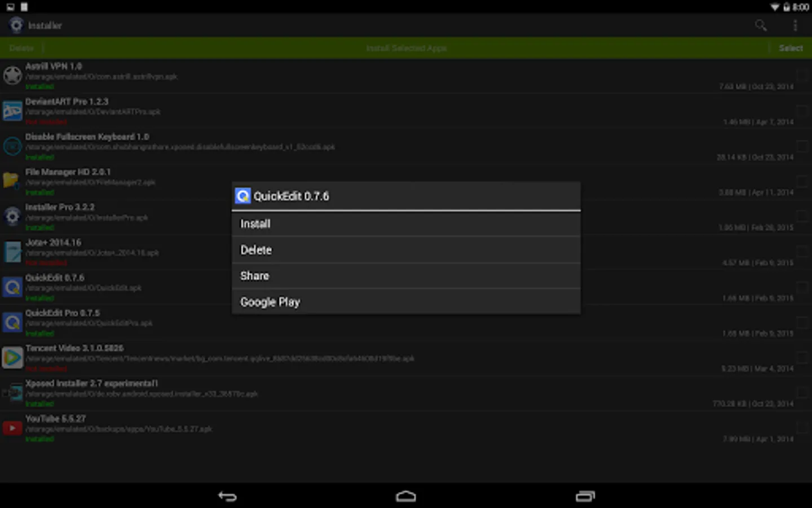This screenshot has width=812, height=508.
Task: Click the DeviantART Pro app icon
Action: pos(12,111)
